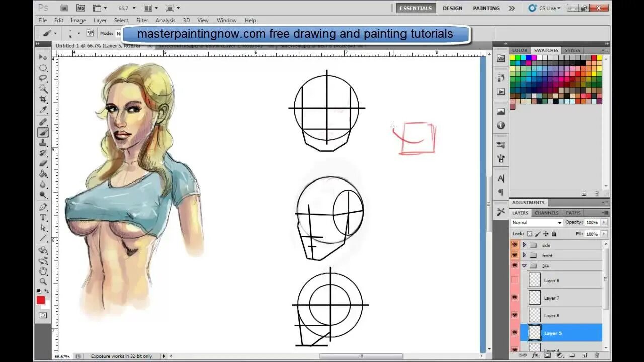Image resolution: width=644 pixels, height=362 pixels.
Task: Select the Line shape tool
Action: [x=43, y=239]
